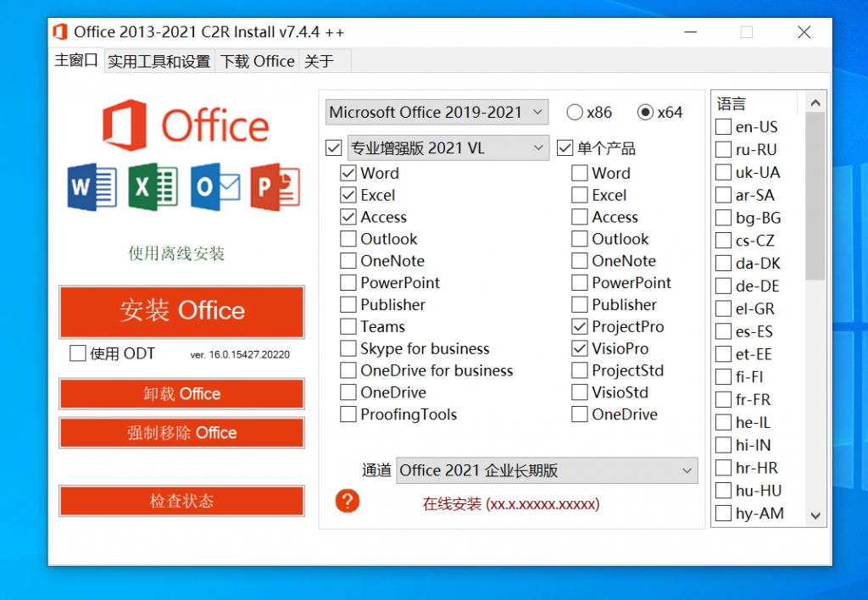Check Publisher in the suite list
Screen dimensions: 868x600
pos(348,305)
